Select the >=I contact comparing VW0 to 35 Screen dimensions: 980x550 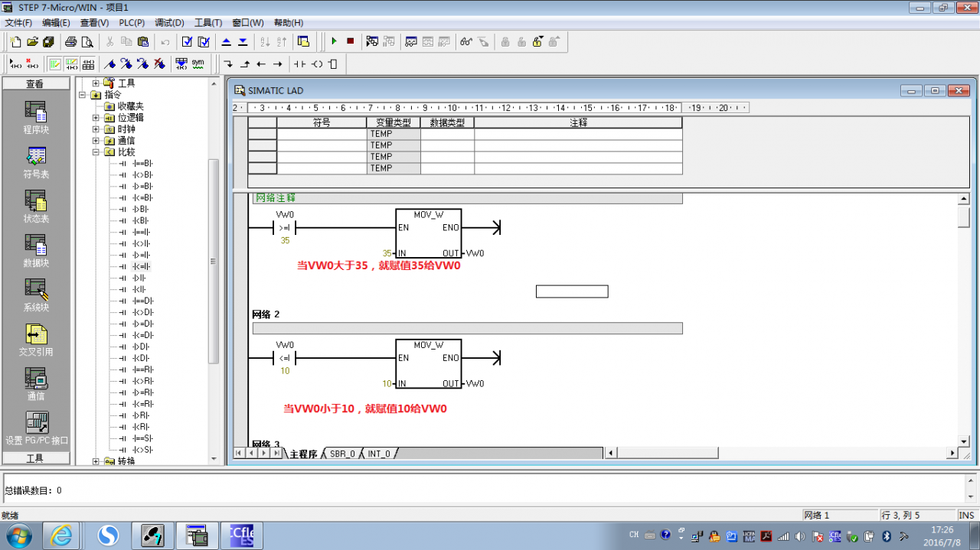285,228
